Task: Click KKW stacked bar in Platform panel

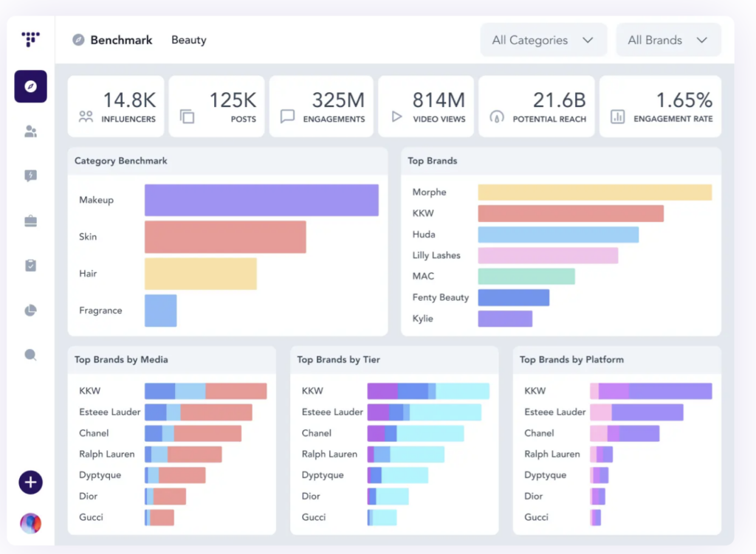Action: 651,391
